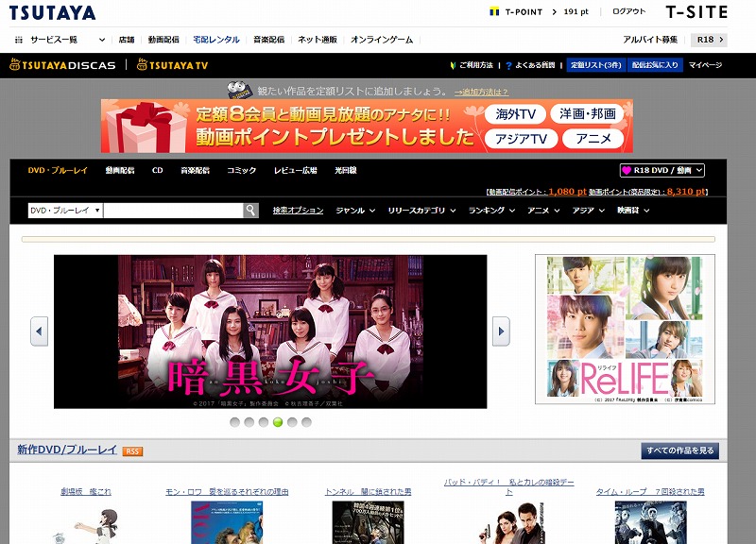Open the ReLIFE movie promo thumbnail

[x=625, y=329]
